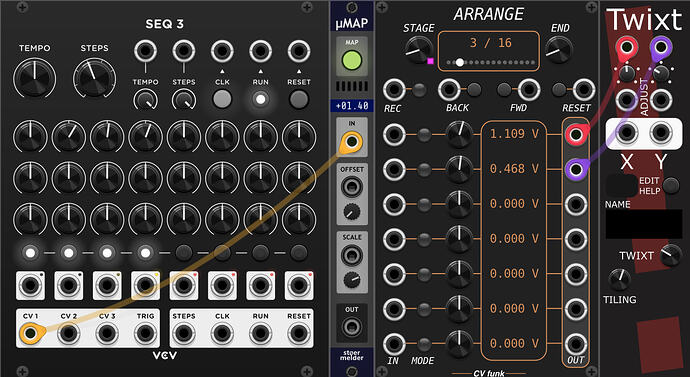This screenshot has width=690, height=377.
Task: Click the ARRANGE RESET input jack
Action: (x=584, y=90)
